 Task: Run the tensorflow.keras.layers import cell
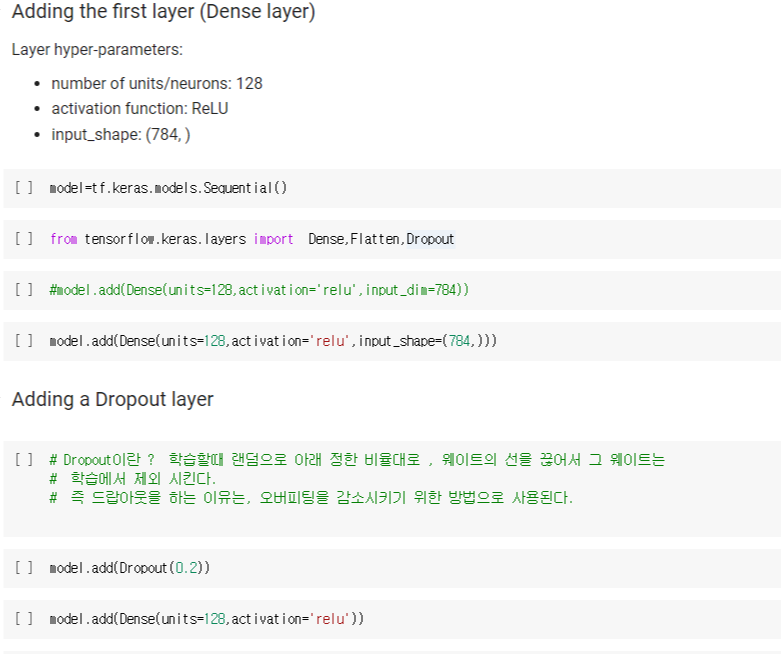pyautogui.click(x=23, y=239)
